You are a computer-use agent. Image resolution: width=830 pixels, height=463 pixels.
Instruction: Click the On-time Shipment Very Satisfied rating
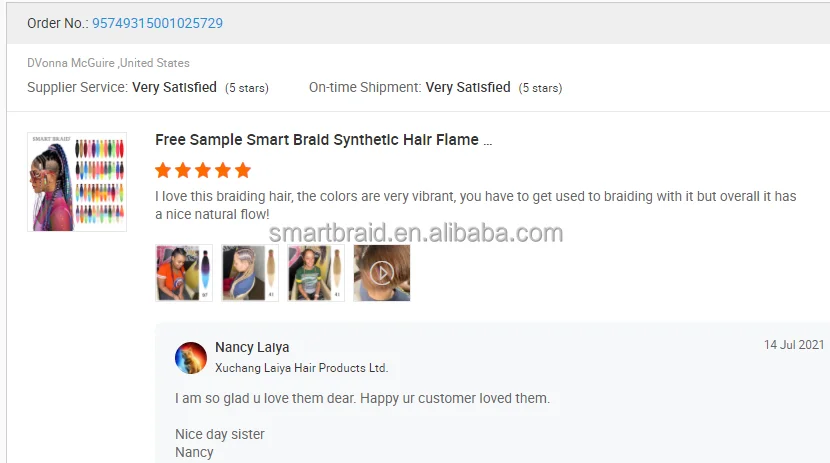pos(468,87)
